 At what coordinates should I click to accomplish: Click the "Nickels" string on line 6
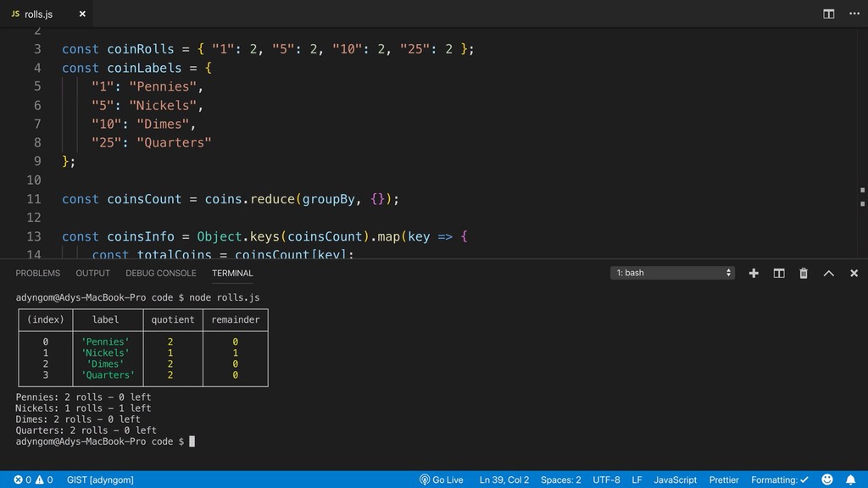(163, 106)
